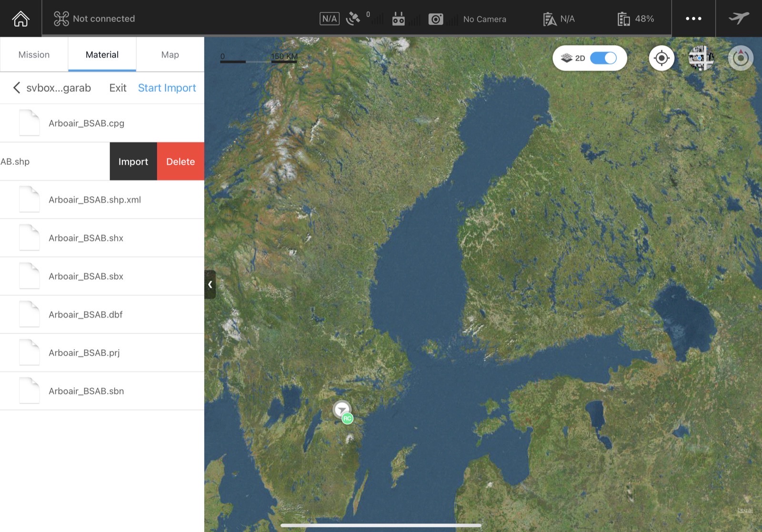
Task: Open the map layer thumbnail selector
Action: tap(701, 58)
